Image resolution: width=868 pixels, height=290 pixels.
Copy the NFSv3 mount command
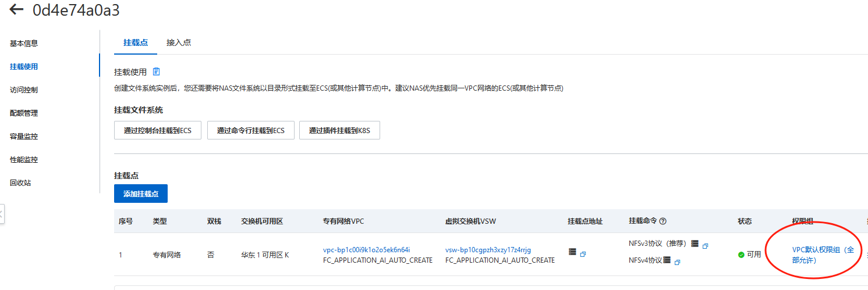click(x=705, y=246)
